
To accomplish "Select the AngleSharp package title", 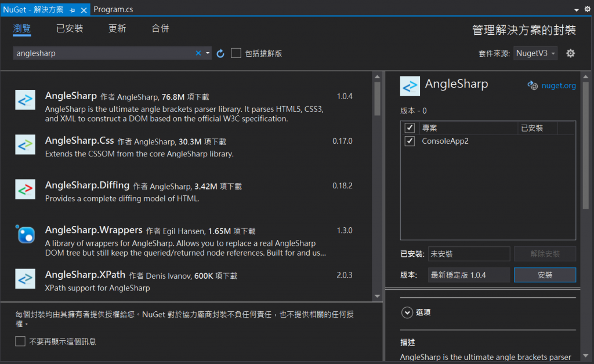I will [x=71, y=96].
